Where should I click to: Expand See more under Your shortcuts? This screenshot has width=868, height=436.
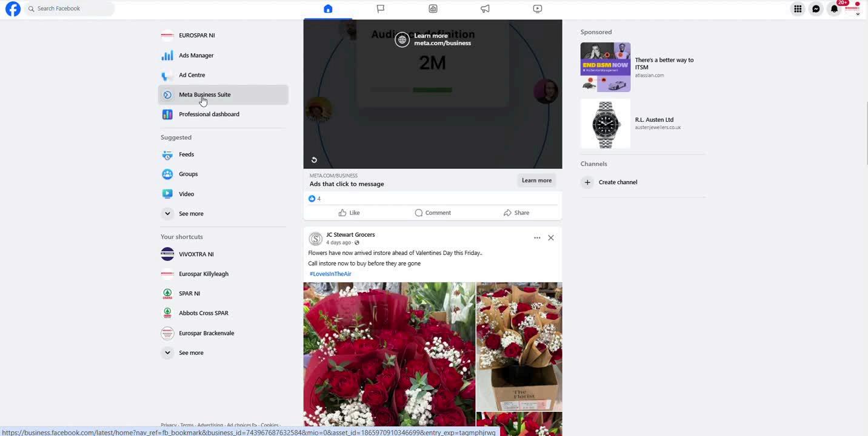(223, 352)
